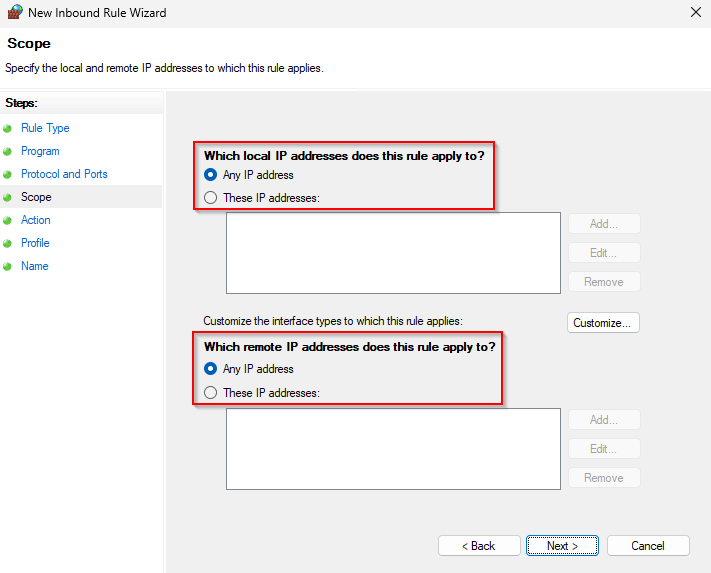This screenshot has width=711, height=573.
Task: Cancel the New Inbound Rule Wizard
Action: [648, 546]
